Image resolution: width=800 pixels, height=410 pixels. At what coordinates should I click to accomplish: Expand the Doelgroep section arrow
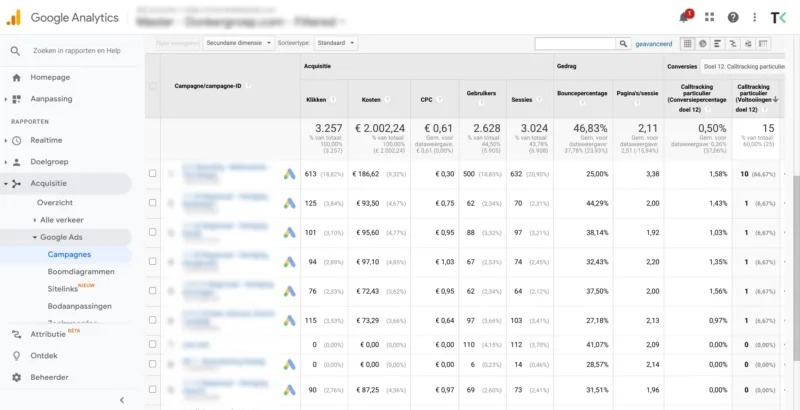(x=6, y=162)
